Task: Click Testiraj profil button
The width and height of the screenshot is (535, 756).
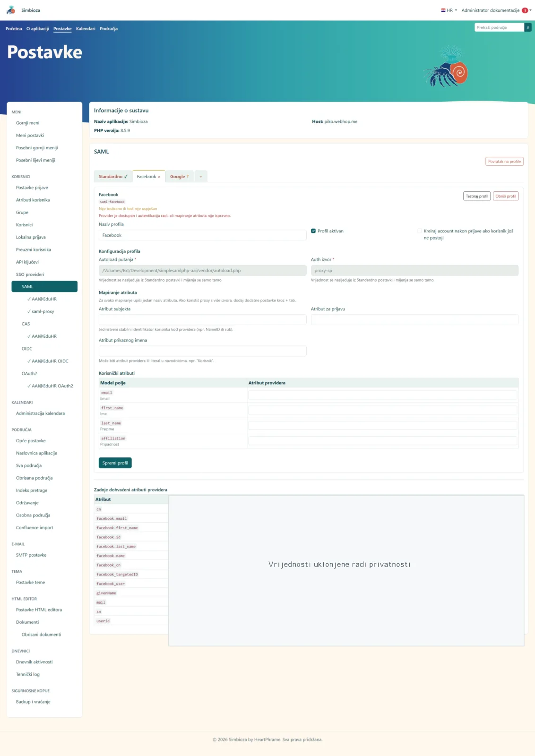Action: [477, 196]
